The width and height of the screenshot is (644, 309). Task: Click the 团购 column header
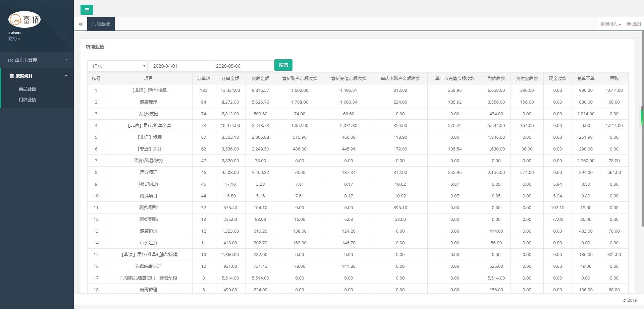click(x=614, y=78)
